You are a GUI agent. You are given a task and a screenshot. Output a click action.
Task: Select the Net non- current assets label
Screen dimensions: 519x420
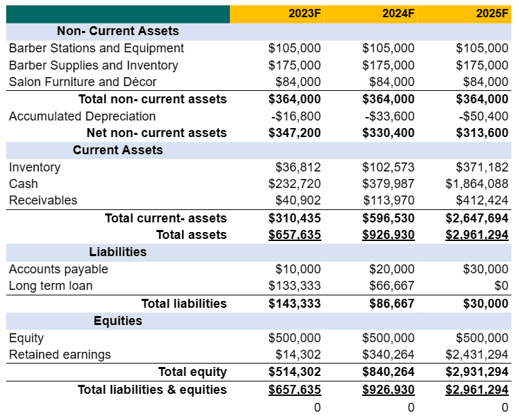pos(156,133)
